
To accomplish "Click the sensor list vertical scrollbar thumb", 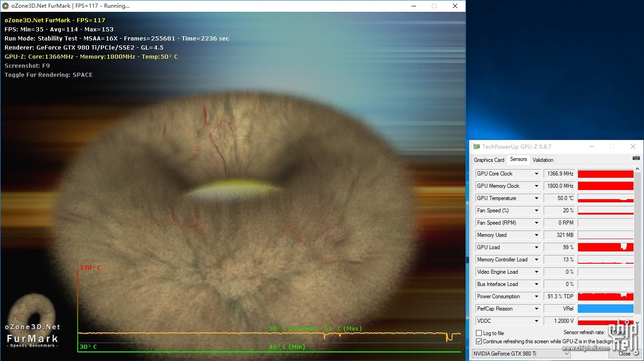I will point(637,243).
